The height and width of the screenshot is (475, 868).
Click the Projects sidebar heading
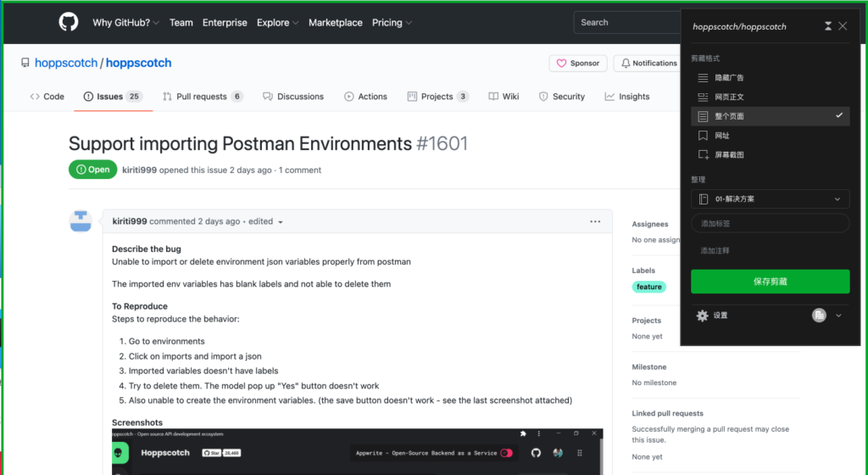pyautogui.click(x=647, y=321)
